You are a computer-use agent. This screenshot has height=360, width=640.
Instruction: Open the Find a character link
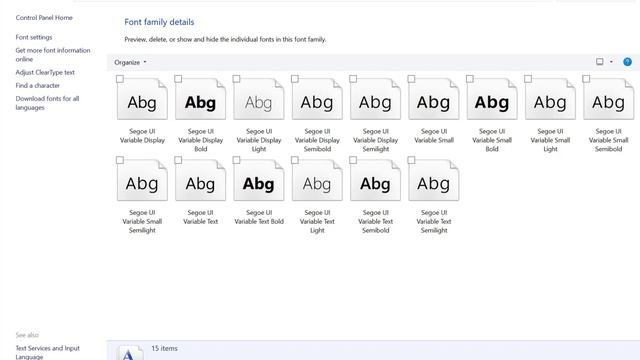click(38, 85)
